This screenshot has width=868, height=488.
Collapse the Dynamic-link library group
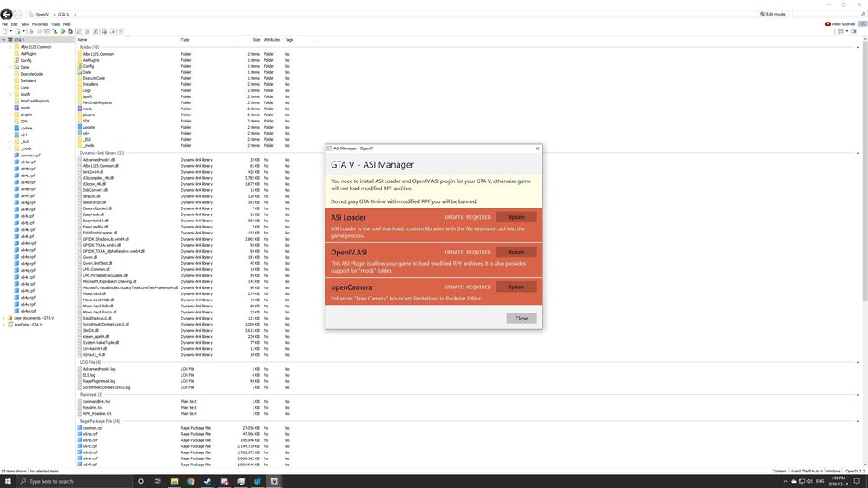pos(858,153)
